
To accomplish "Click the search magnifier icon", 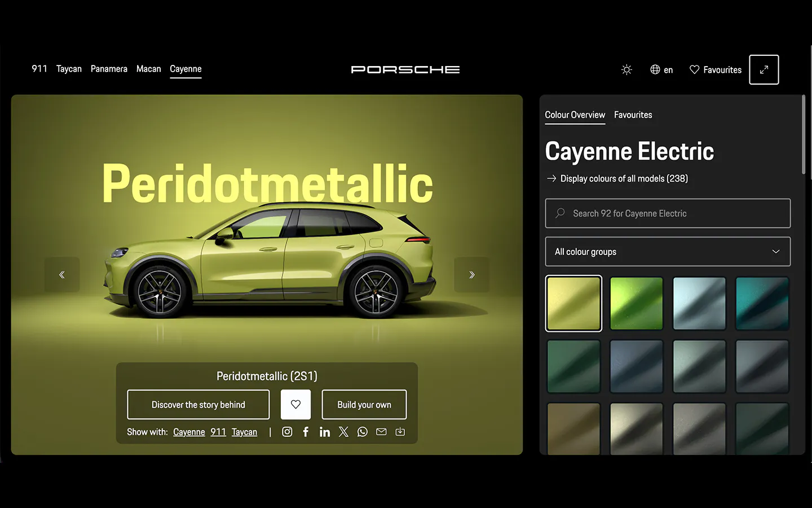I will 560,213.
